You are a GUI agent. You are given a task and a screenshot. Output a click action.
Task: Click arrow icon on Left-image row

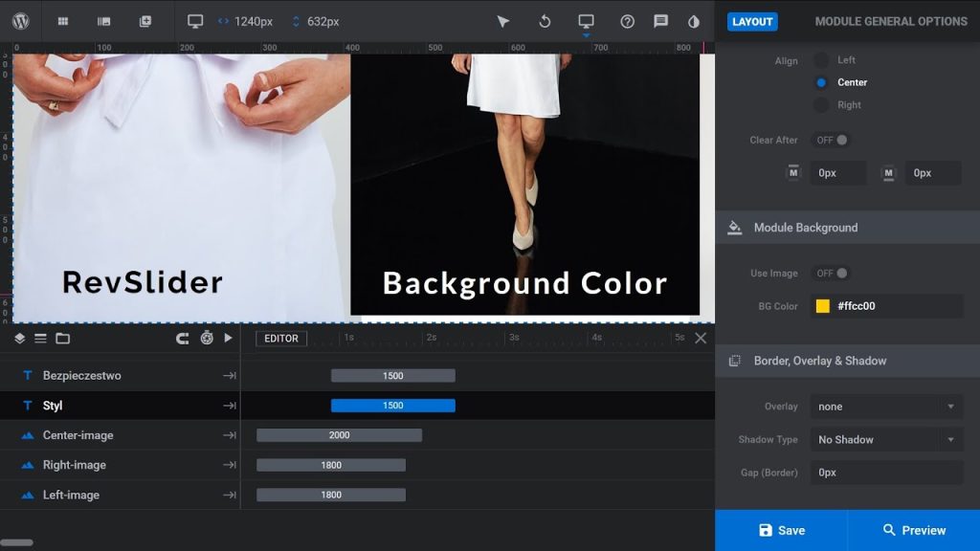point(230,495)
